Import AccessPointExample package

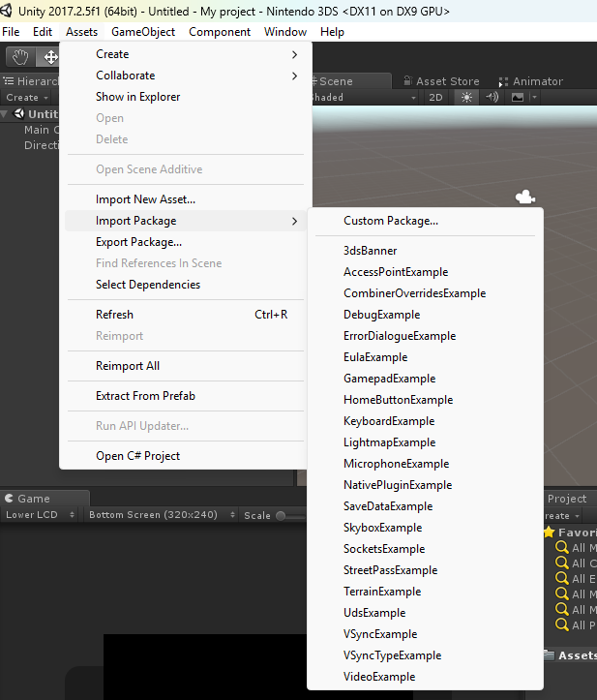tap(425, 272)
